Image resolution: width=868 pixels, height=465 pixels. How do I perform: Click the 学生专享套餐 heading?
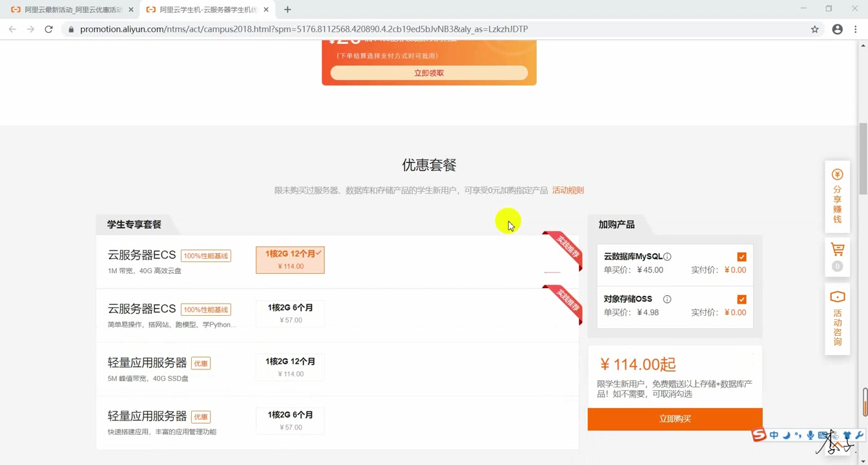click(x=134, y=225)
